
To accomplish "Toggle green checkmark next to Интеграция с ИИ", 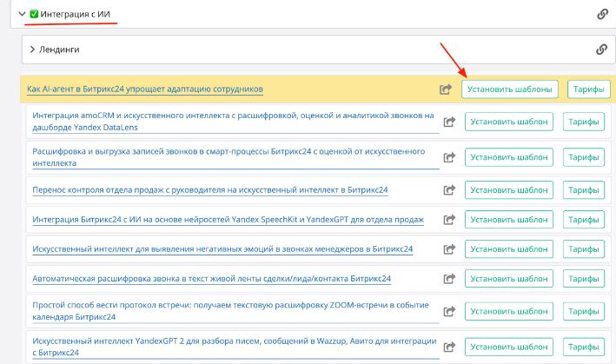I will [x=34, y=15].
